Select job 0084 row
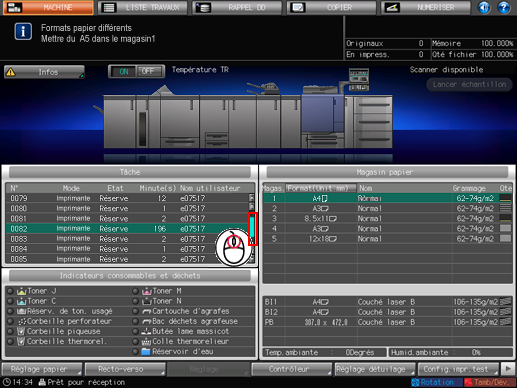This screenshot has height=388, width=517. pyautogui.click(x=127, y=249)
